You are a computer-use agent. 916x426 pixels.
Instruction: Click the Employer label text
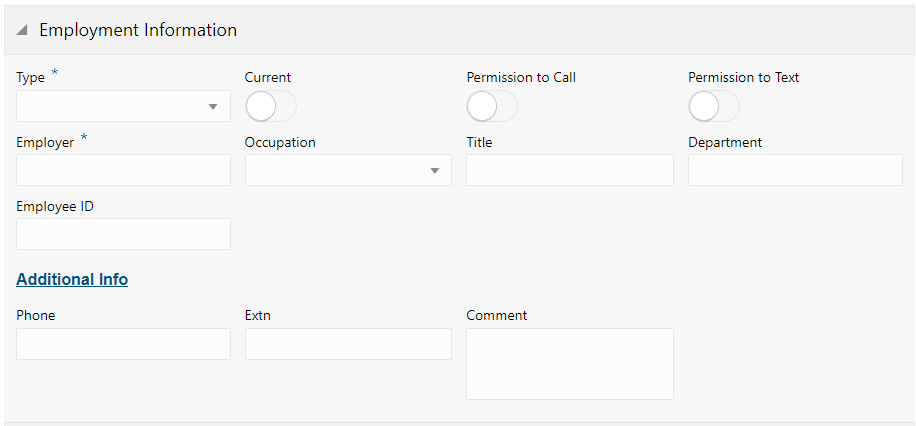click(45, 143)
